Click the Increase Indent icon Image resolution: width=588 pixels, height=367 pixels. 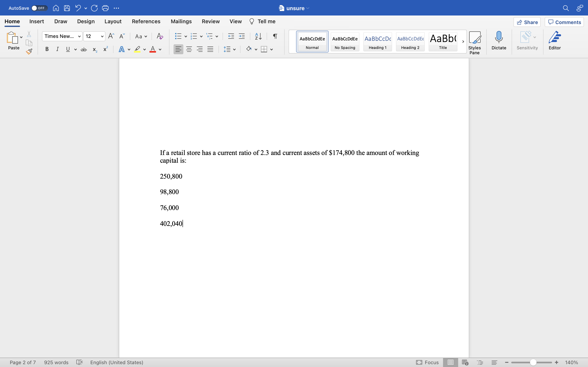tap(242, 36)
